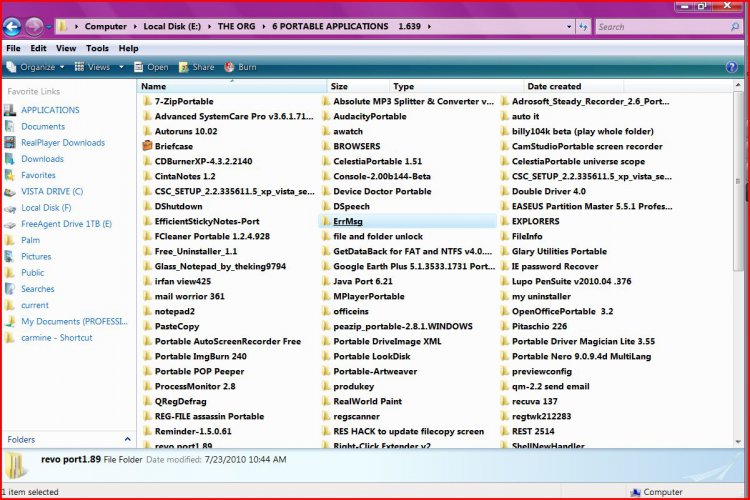Open APPLICATIONS favorite link

pyautogui.click(x=50, y=110)
